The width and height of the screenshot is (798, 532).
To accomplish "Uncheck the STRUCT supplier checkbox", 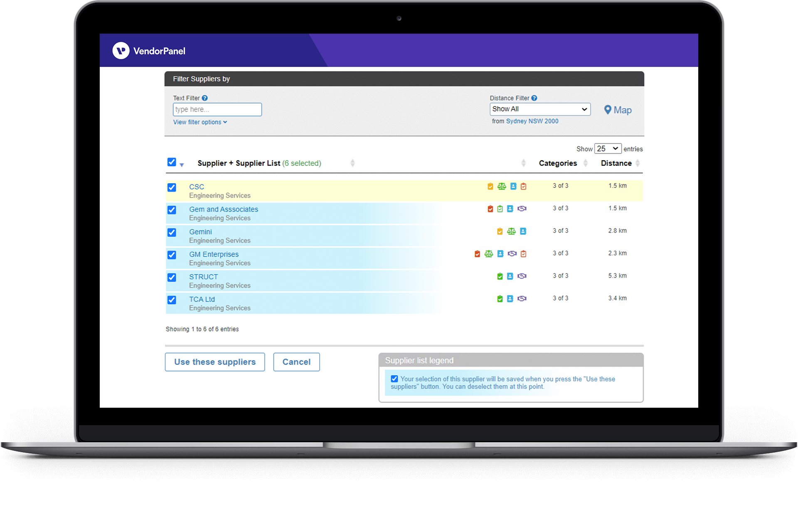I will pyautogui.click(x=172, y=277).
